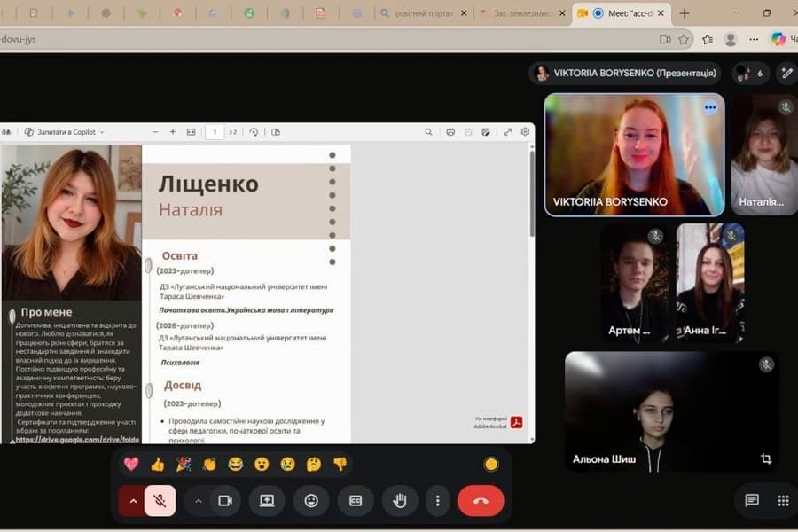Click the pen annotation icon top right

click(x=786, y=74)
